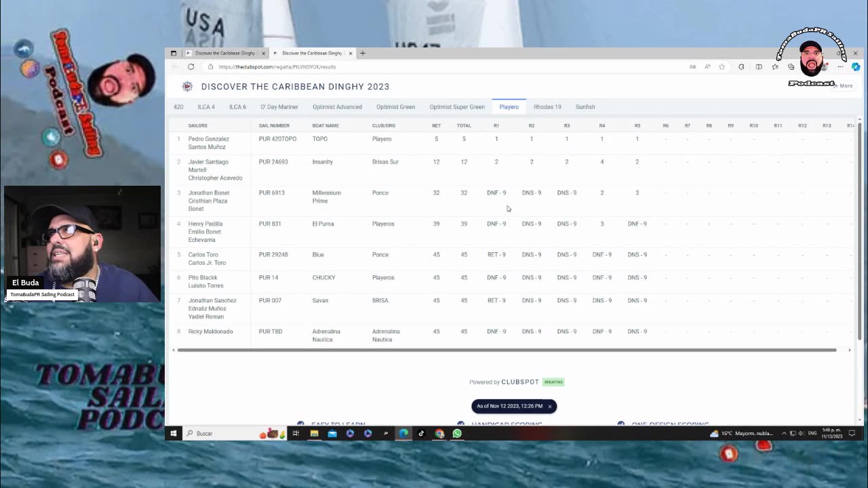Add page to favorites with the star

tap(722, 66)
